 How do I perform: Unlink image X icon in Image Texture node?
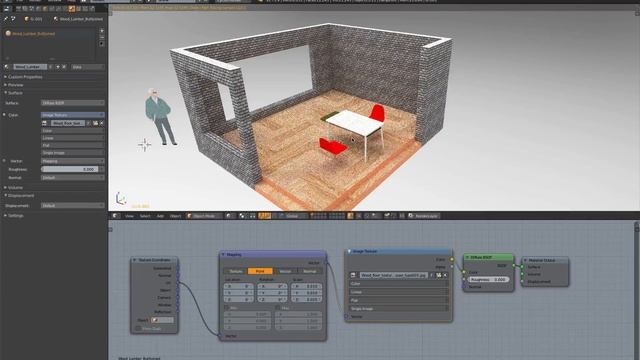point(445,275)
